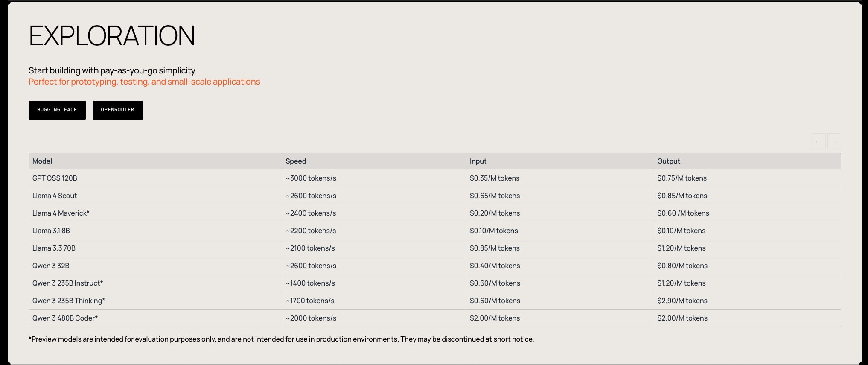Click the Preview models footnote text
The height and width of the screenshot is (365, 868).
coord(281,339)
